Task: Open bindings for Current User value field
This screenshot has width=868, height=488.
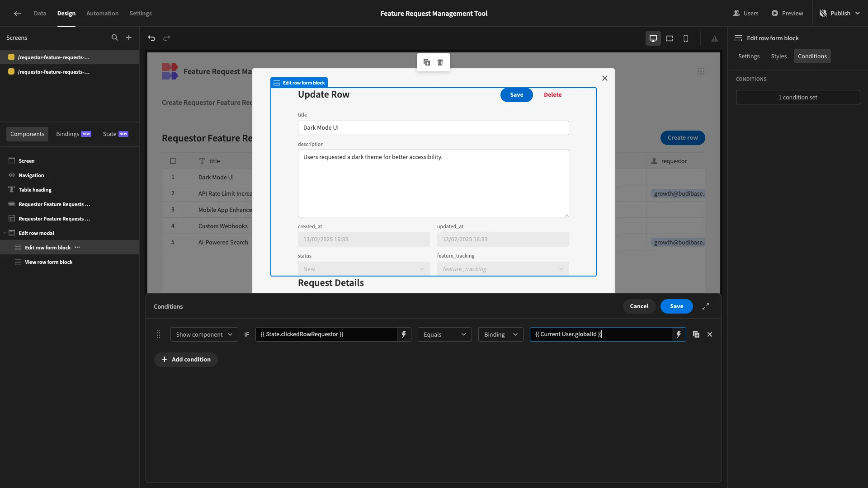Action: click(679, 334)
